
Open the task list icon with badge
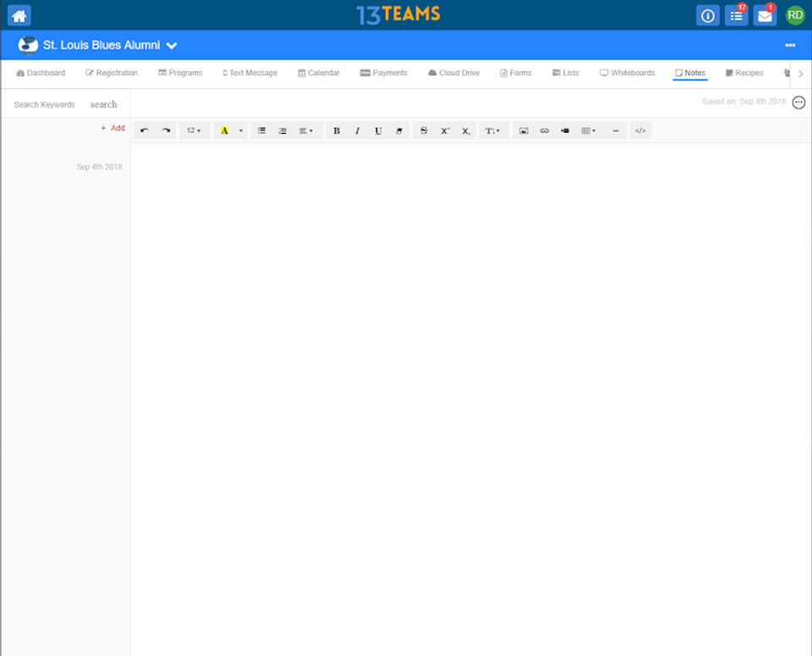[x=736, y=15]
